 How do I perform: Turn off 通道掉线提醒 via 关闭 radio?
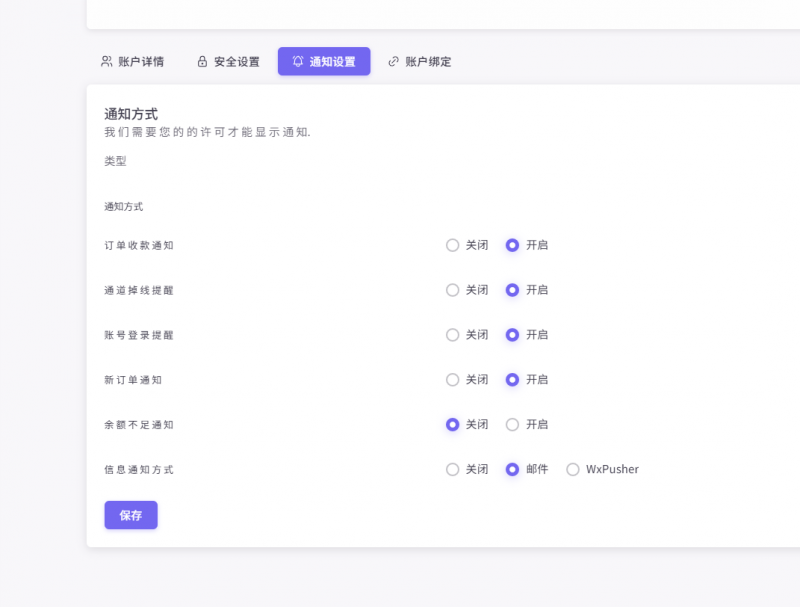[x=453, y=290]
